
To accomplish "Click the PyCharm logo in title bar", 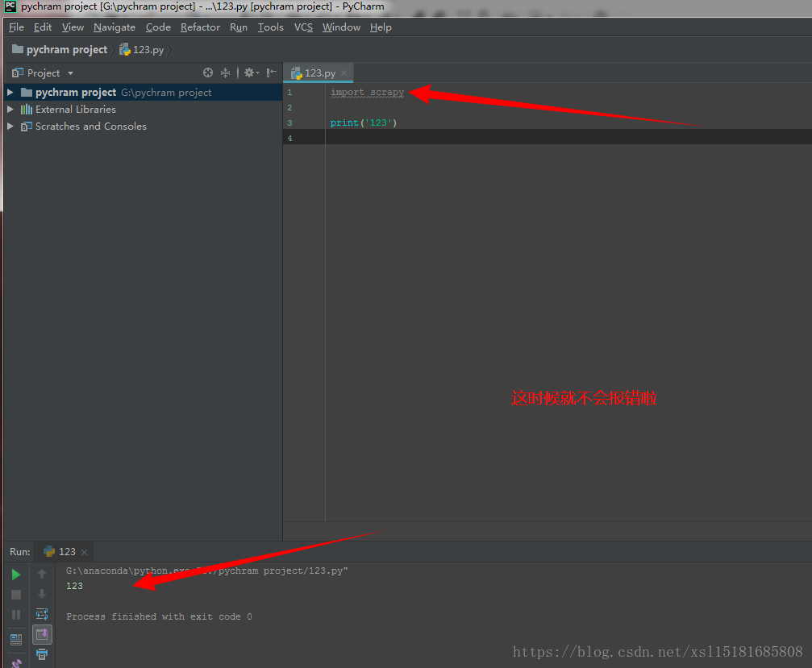I will pos(10,6).
